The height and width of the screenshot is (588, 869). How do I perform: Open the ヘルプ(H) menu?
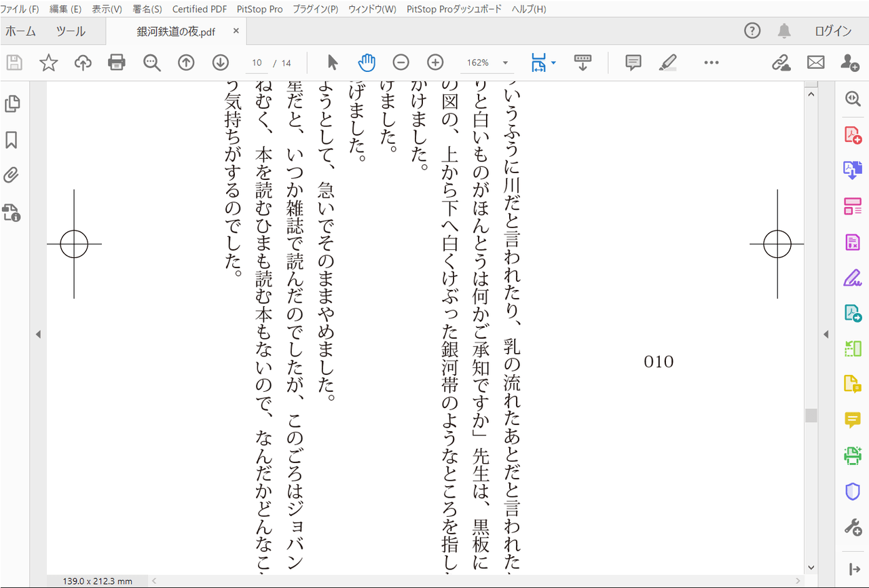pyautogui.click(x=529, y=9)
